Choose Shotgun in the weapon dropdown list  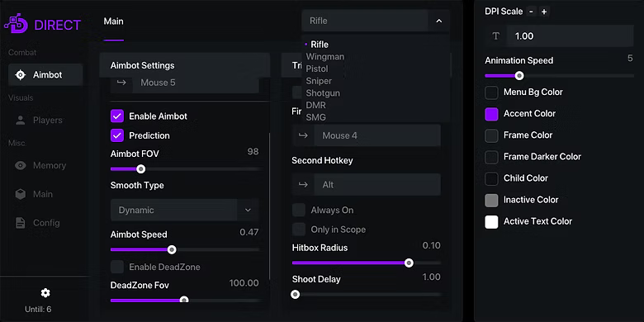point(323,93)
